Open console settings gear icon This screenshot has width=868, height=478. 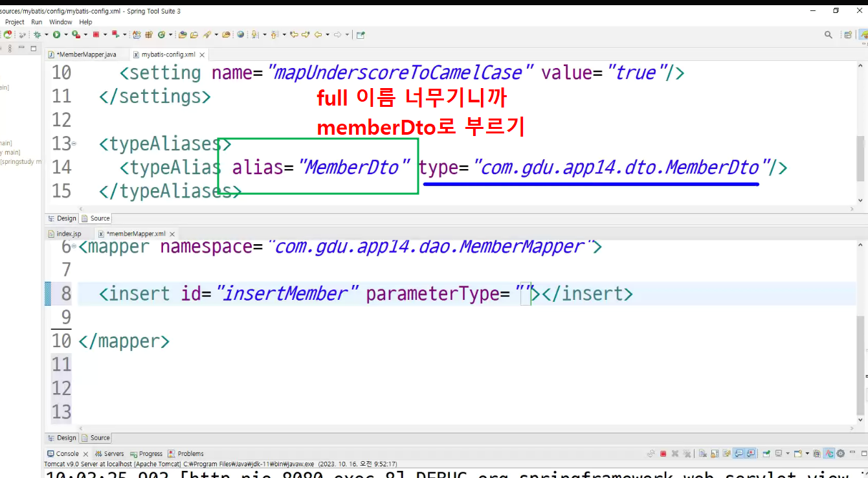[x=840, y=453]
